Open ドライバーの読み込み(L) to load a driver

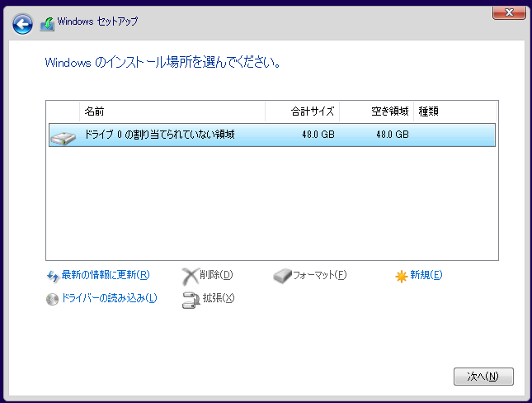click(x=109, y=299)
